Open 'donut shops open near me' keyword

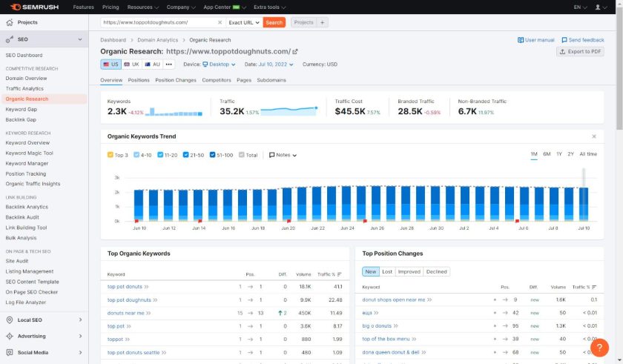(x=394, y=300)
